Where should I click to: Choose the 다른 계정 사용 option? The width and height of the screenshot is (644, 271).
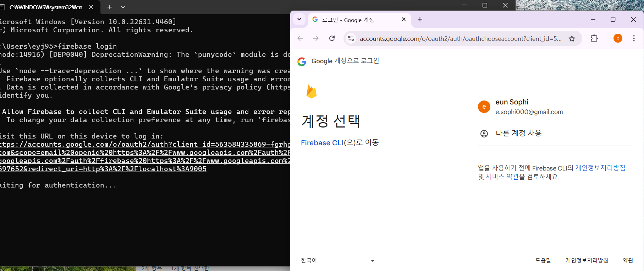tap(555, 134)
